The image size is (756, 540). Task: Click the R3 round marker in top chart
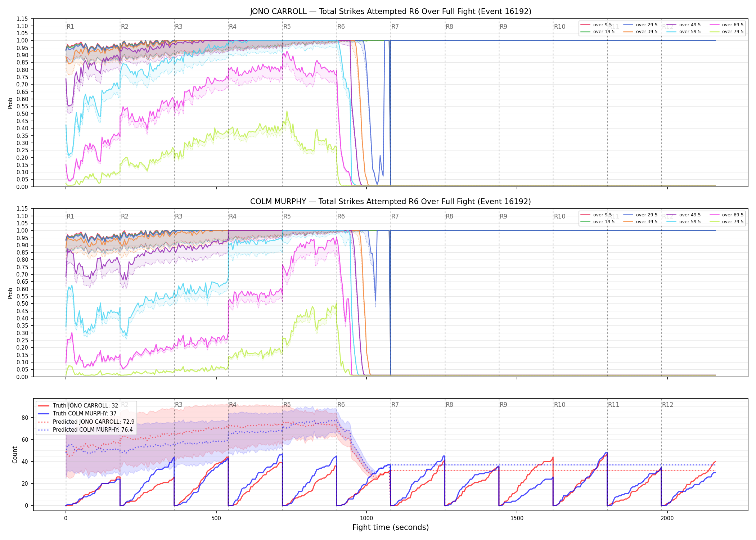coord(179,27)
